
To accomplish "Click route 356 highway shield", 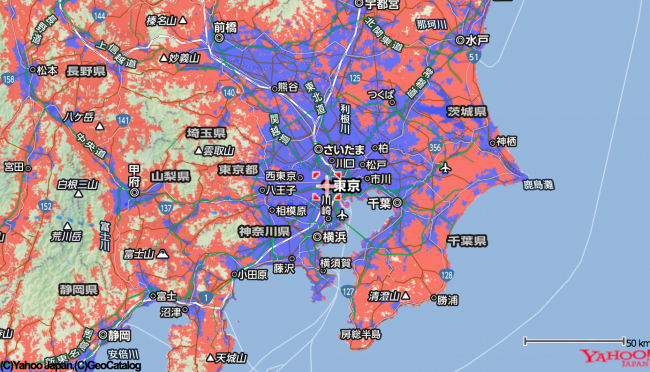I will point(435,147).
